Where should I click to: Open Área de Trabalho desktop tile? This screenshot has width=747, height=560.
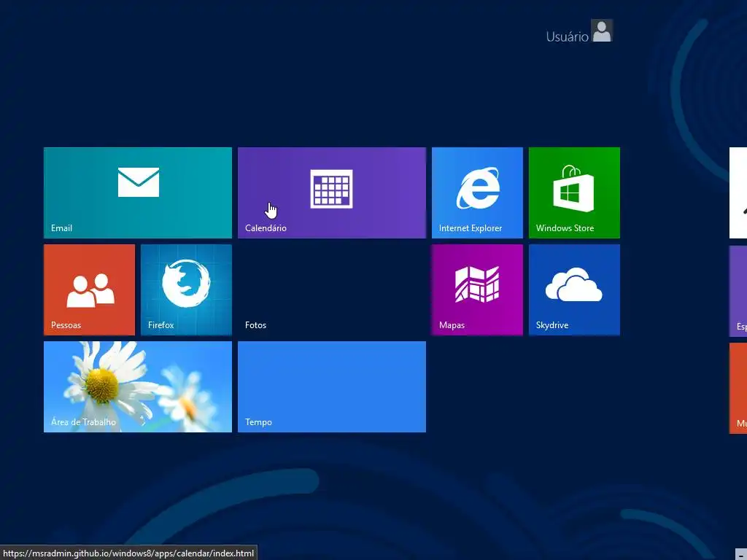[x=138, y=386]
